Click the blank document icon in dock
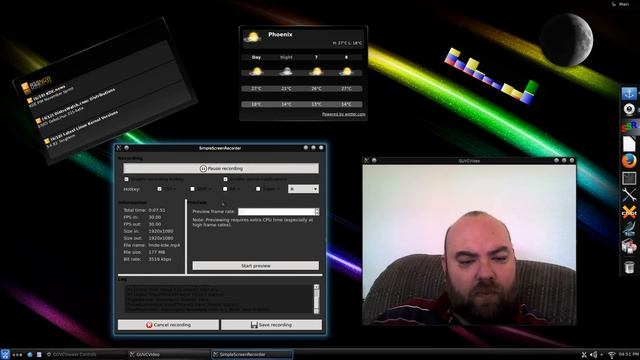This screenshot has width=640, height=360. click(x=629, y=144)
